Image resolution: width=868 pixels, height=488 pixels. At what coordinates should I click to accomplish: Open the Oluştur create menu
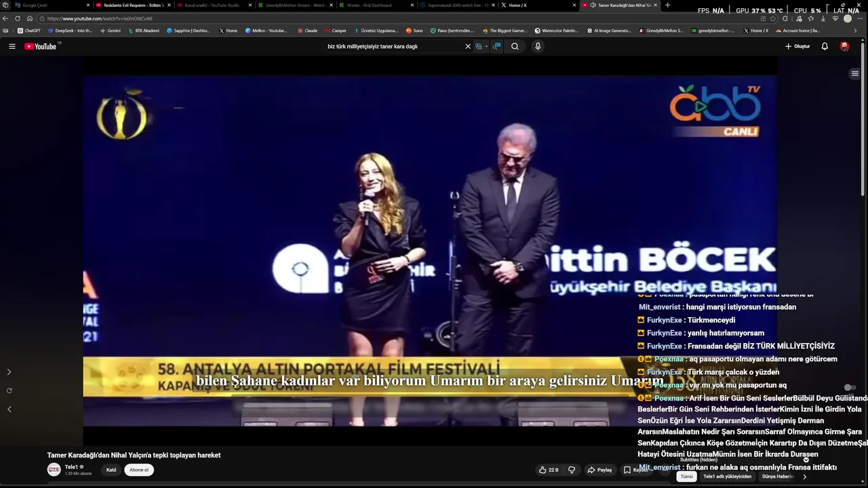(x=797, y=46)
